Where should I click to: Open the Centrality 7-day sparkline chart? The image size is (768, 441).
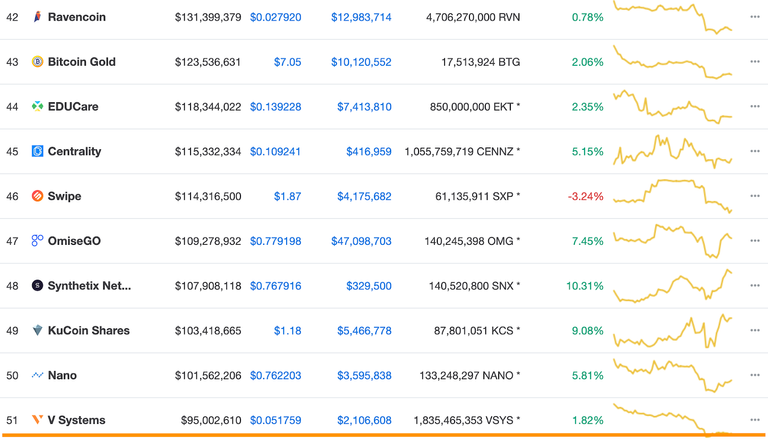[672, 151]
